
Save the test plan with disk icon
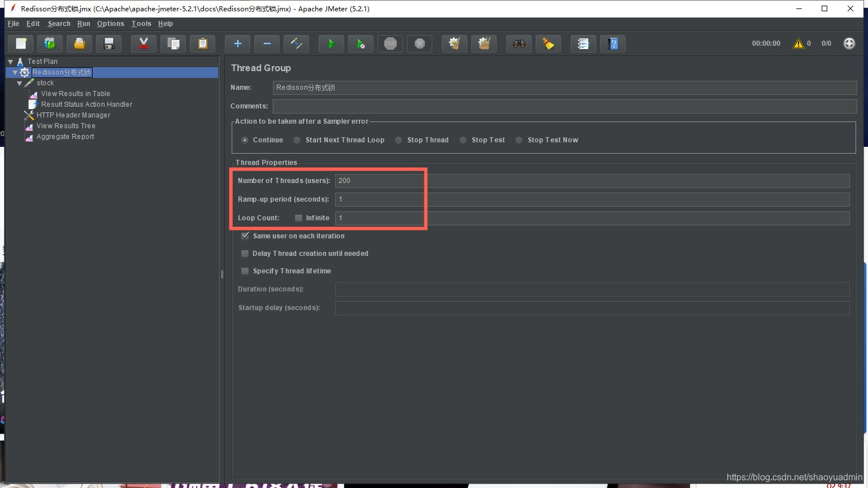(109, 43)
